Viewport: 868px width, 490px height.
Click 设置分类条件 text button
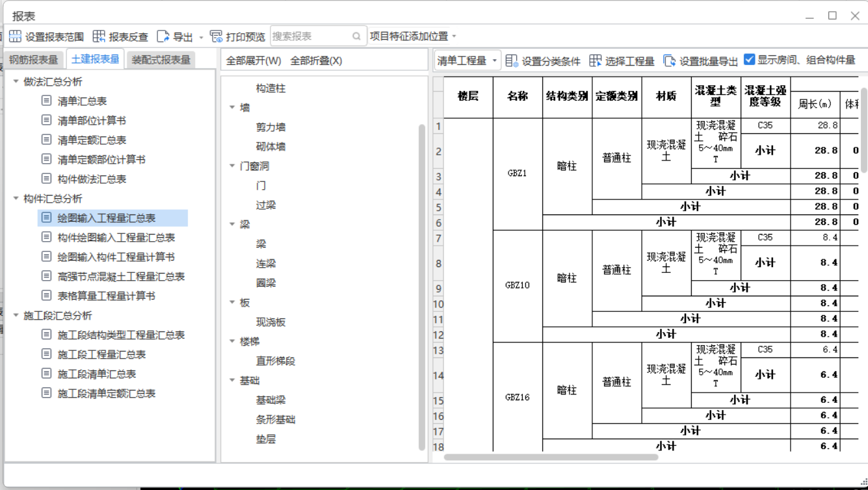coord(551,61)
